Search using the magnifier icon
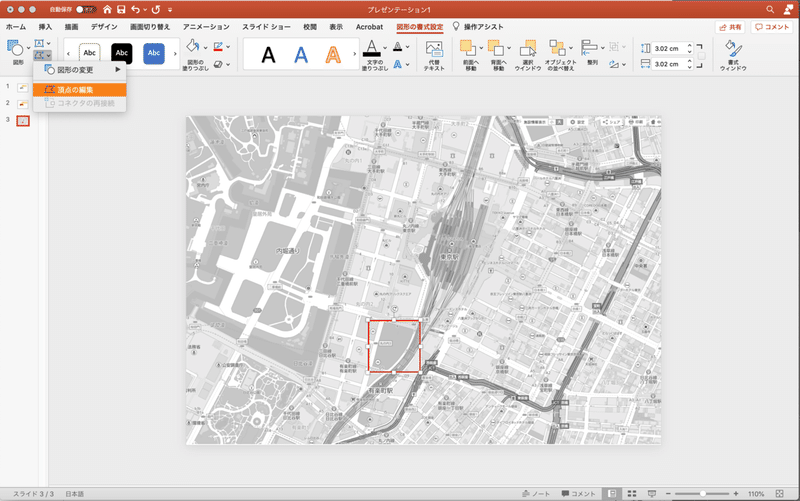The width and height of the screenshot is (800, 501). (x=770, y=9)
